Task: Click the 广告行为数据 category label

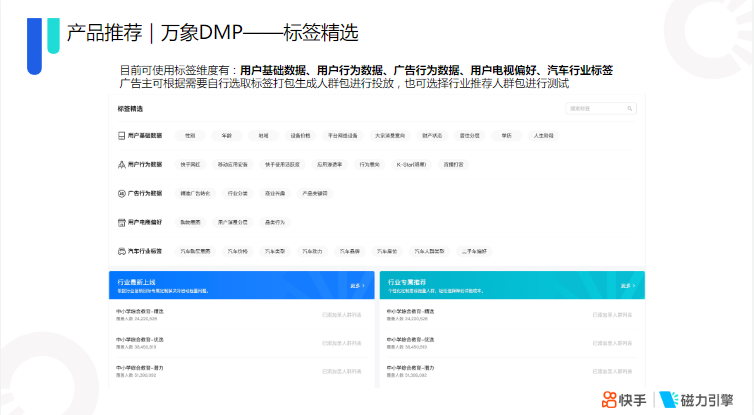Action: click(x=145, y=194)
